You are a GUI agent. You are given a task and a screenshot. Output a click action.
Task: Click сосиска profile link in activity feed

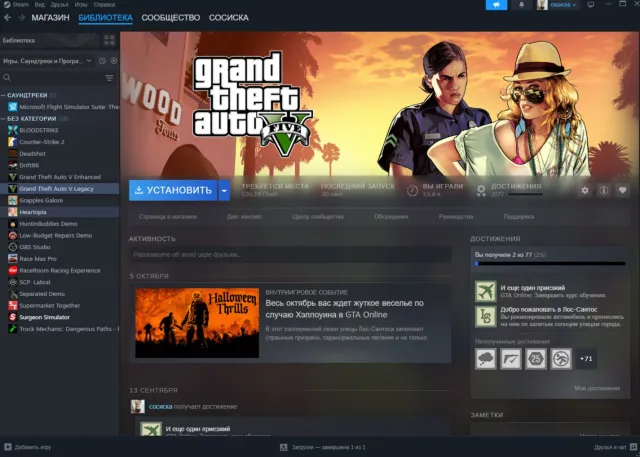tap(160, 406)
